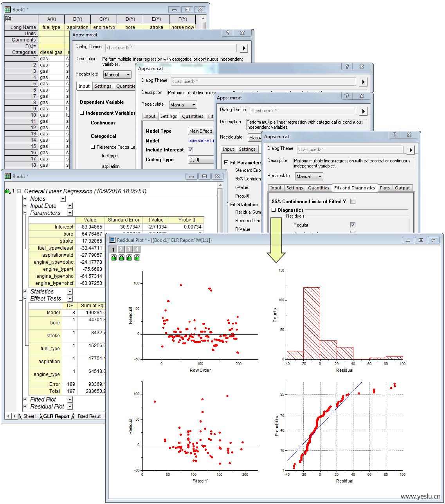Enable 95% Confidence Limits of Fitted Y
The height and width of the screenshot is (504, 445).
[353, 202]
